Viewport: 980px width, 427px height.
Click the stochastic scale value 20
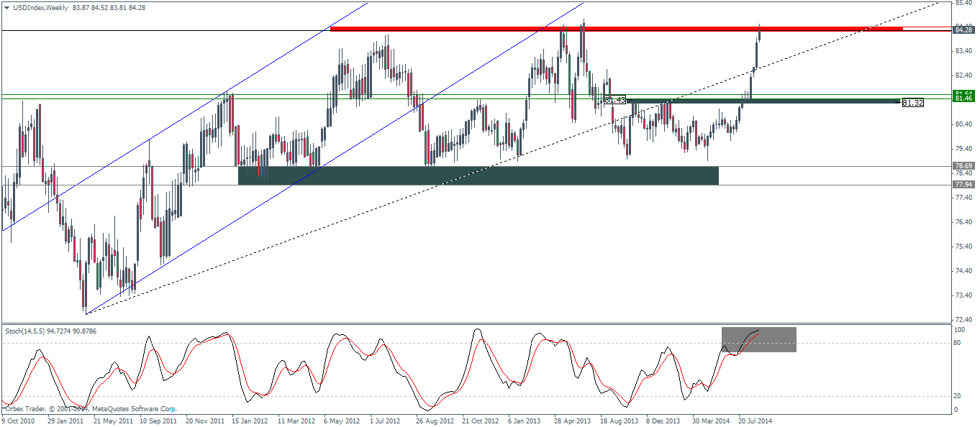click(958, 396)
